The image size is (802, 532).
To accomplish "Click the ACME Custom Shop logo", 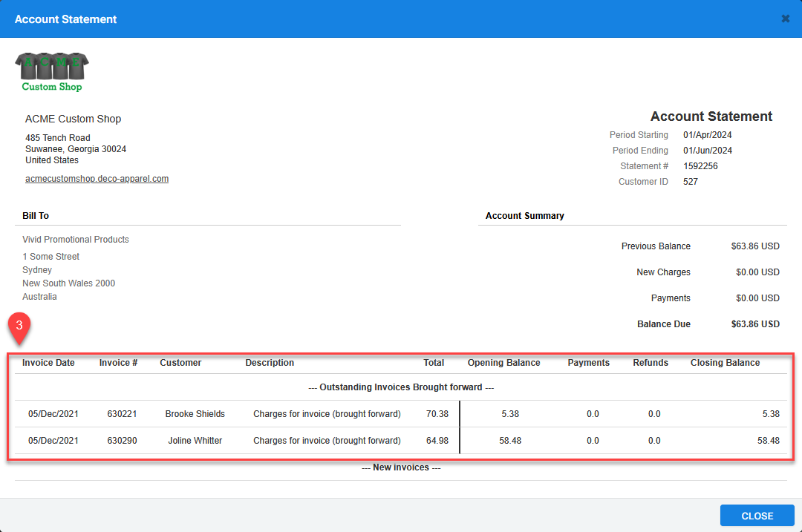I will [52, 72].
